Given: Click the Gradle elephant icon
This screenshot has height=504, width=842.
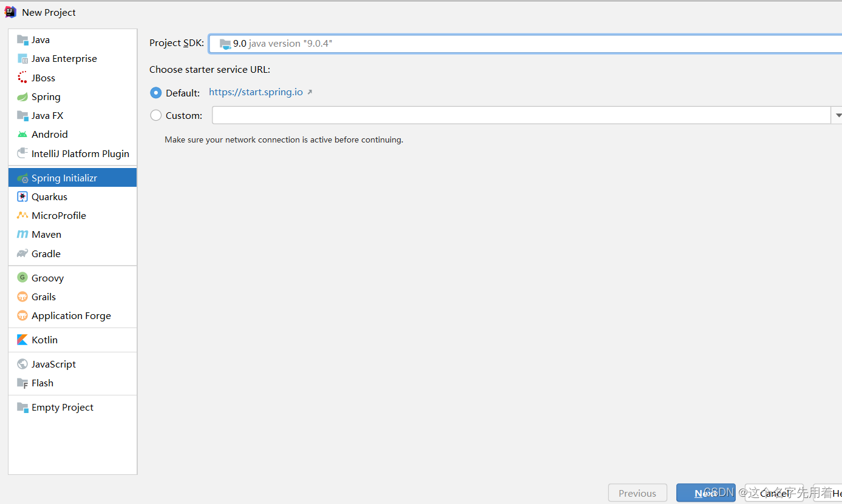Looking at the screenshot, I should click(x=22, y=254).
